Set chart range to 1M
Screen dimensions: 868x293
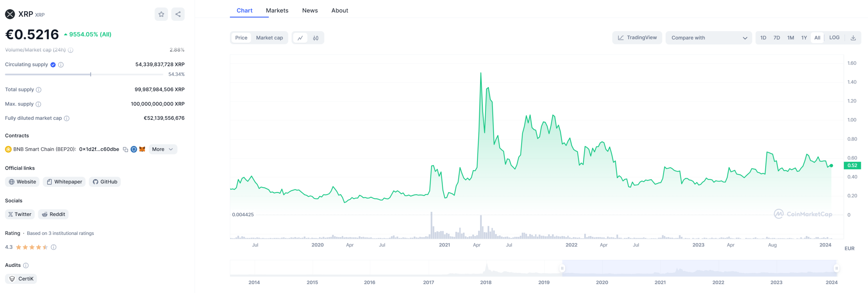tap(790, 38)
